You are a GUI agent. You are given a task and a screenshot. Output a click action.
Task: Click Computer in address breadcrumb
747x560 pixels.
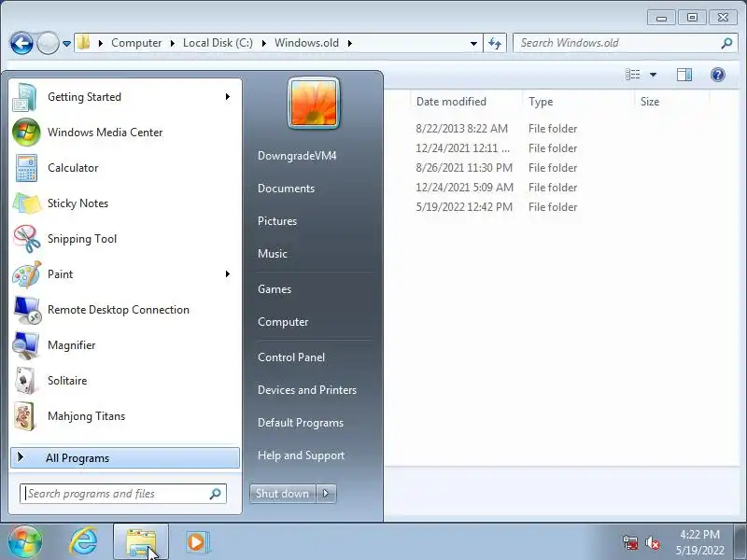[136, 43]
